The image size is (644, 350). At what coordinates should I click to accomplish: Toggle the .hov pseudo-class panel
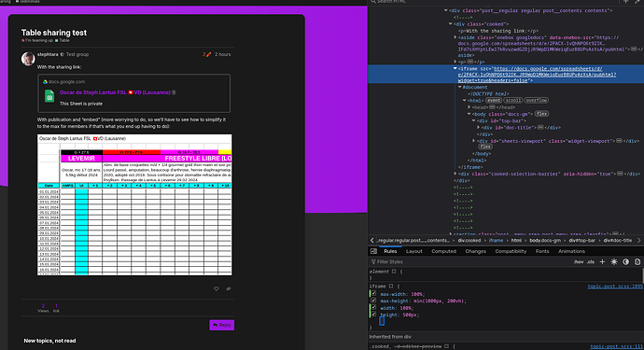click(x=579, y=261)
